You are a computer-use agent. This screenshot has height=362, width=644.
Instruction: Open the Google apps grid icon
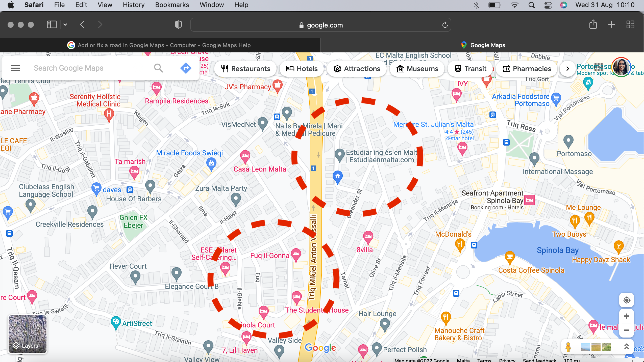point(598,67)
